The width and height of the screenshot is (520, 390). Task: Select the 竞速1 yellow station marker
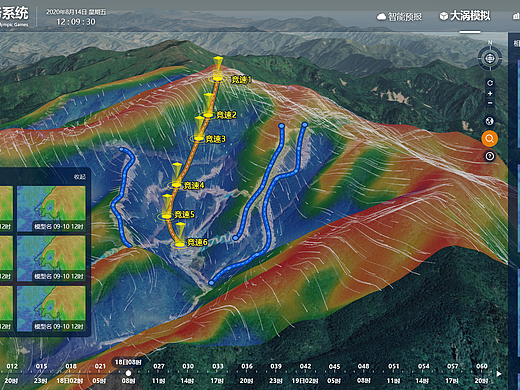coord(218,79)
